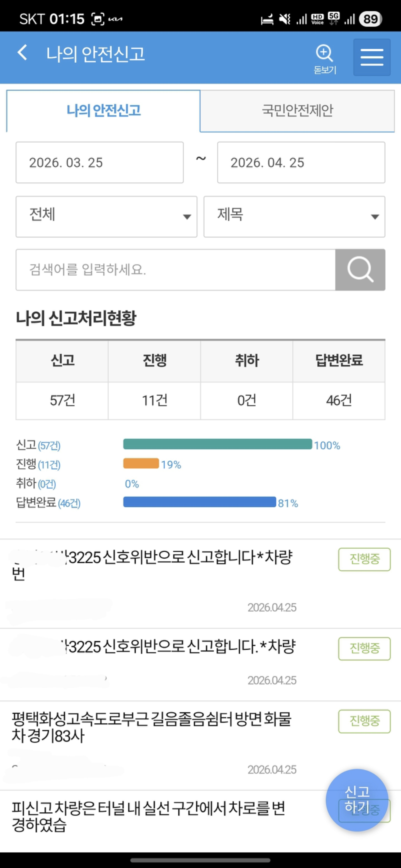Screen dimensions: 401x868
Task: Tap the floating 신고하기 button
Action: [x=357, y=800]
